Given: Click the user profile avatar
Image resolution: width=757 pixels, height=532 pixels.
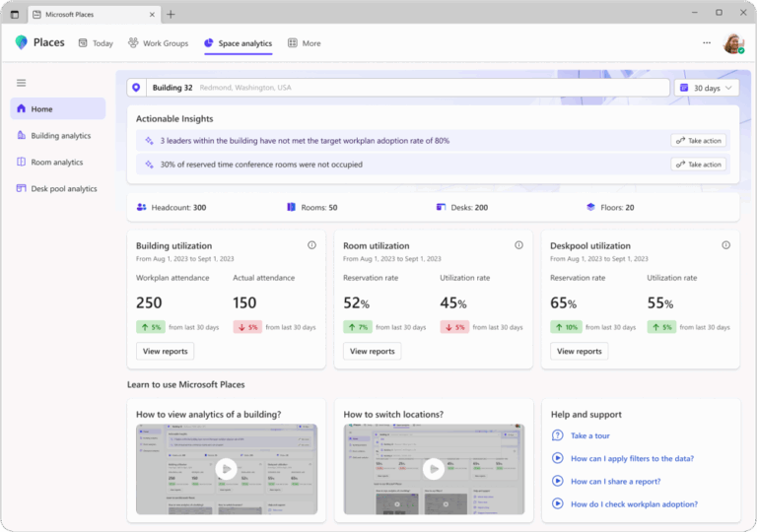Looking at the screenshot, I should pos(732,43).
